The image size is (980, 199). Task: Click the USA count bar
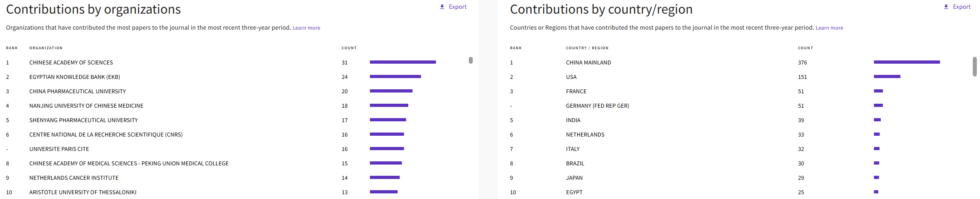click(x=887, y=76)
